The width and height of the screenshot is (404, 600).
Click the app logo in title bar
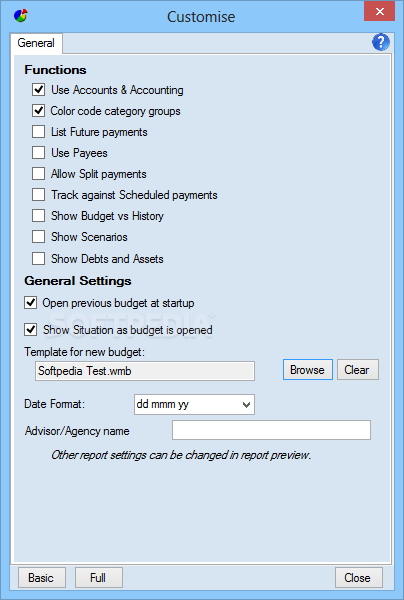(x=21, y=16)
